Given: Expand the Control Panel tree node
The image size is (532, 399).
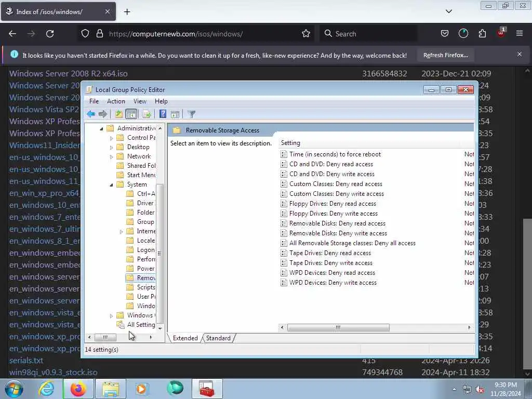Looking at the screenshot, I should (x=111, y=138).
